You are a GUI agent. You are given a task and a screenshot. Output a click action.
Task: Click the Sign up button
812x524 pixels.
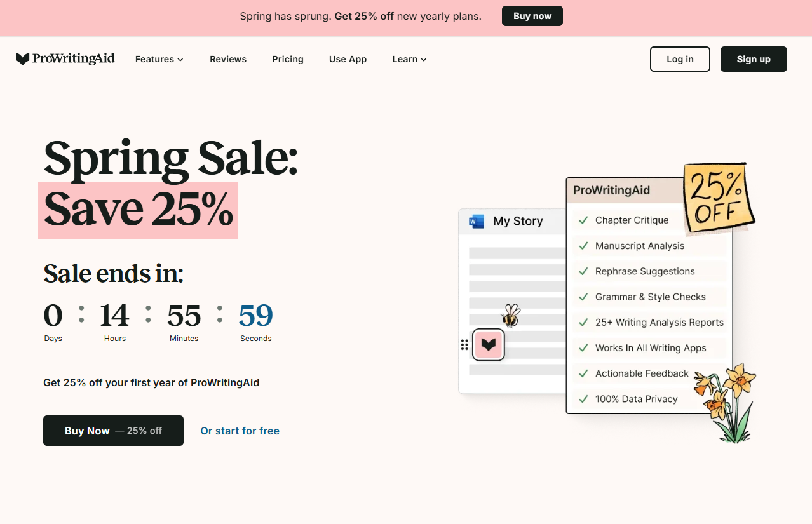point(754,59)
